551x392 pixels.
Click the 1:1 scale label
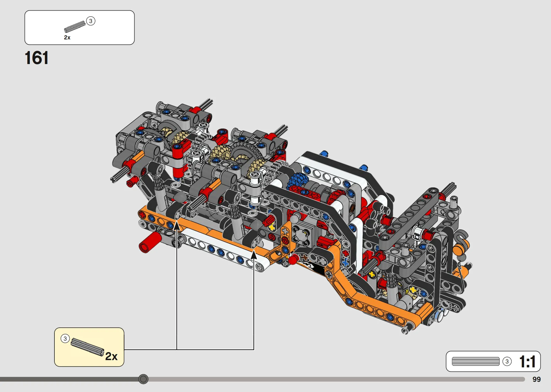click(528, 362)
